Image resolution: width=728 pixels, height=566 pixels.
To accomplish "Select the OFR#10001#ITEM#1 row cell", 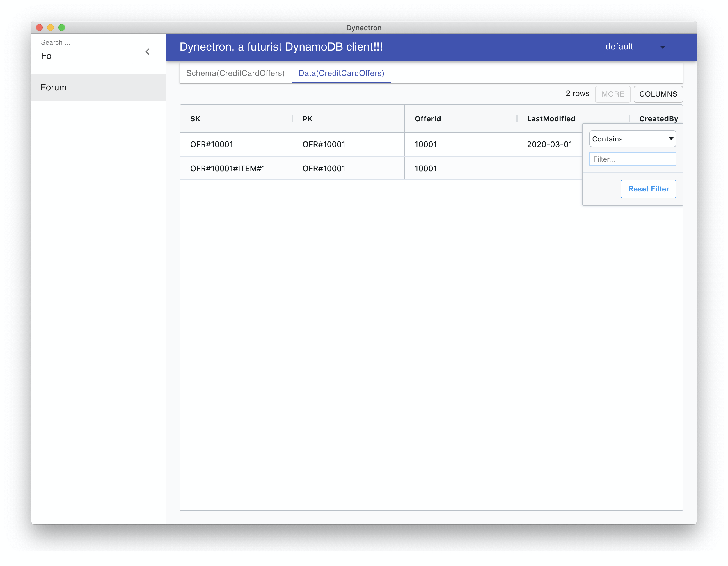I will click(228, 168).
